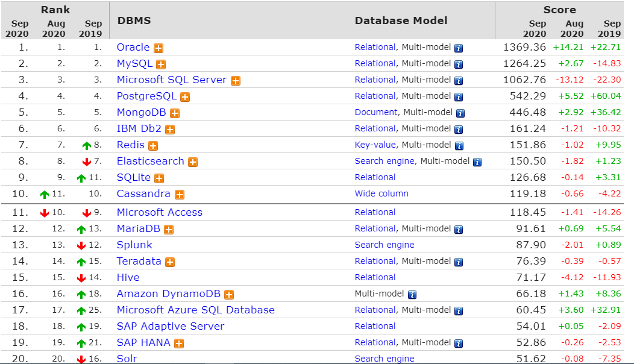Click the info icon in the Amazon DynamoDB row
634x364 pixels.
[x=412, y=295]
